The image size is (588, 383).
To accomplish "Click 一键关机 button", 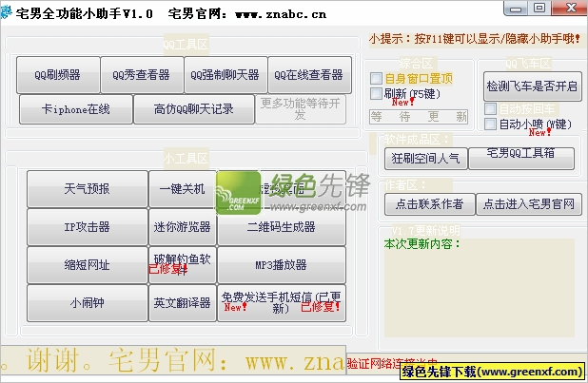I will point(183,189).
